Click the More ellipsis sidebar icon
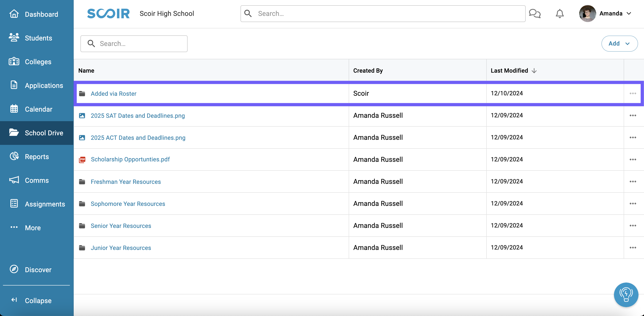Image resolution: width=644 pixels, height=316 pixels. click(14, 227)
